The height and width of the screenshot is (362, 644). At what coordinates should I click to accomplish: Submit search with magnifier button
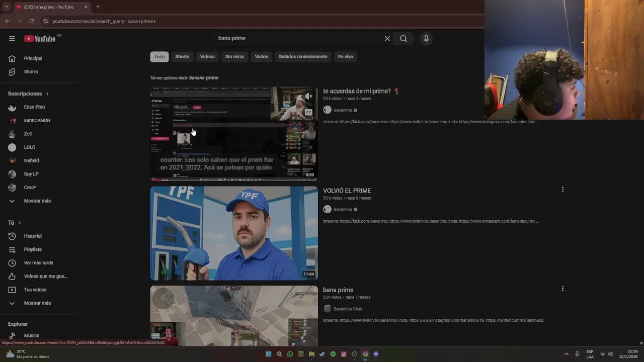click(x=404, y=39)
